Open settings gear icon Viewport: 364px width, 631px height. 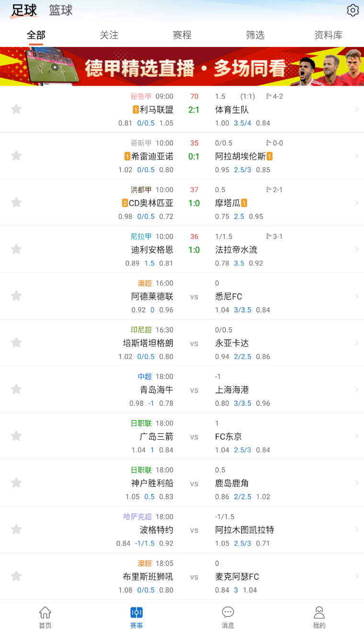click(x=353, y=10)
